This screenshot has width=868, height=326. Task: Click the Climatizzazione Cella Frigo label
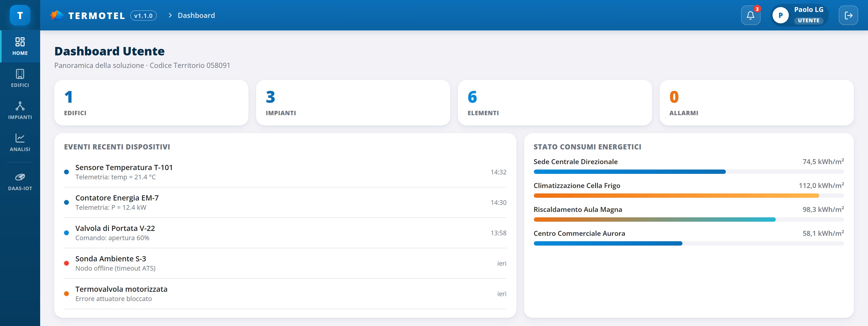[577, 186]
